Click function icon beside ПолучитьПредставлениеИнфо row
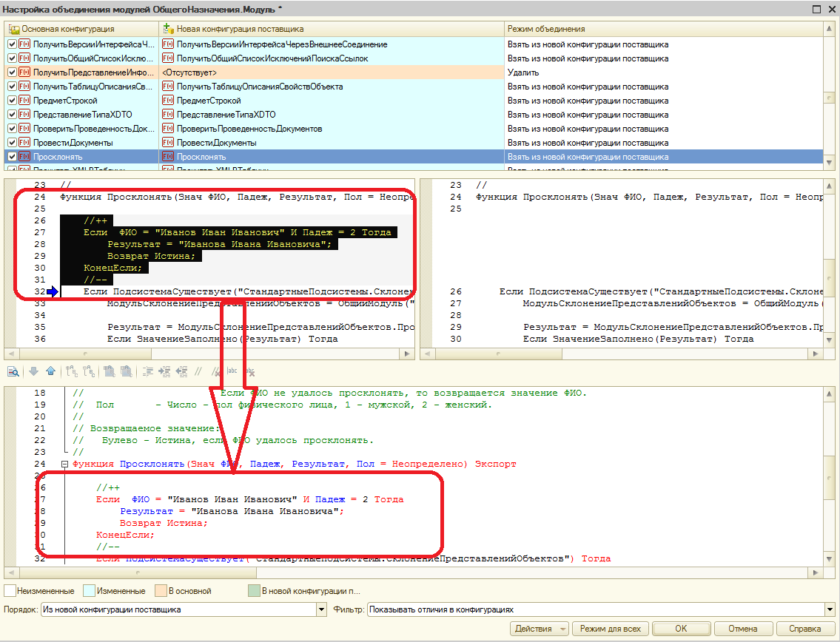 click(x=24, y=72)
